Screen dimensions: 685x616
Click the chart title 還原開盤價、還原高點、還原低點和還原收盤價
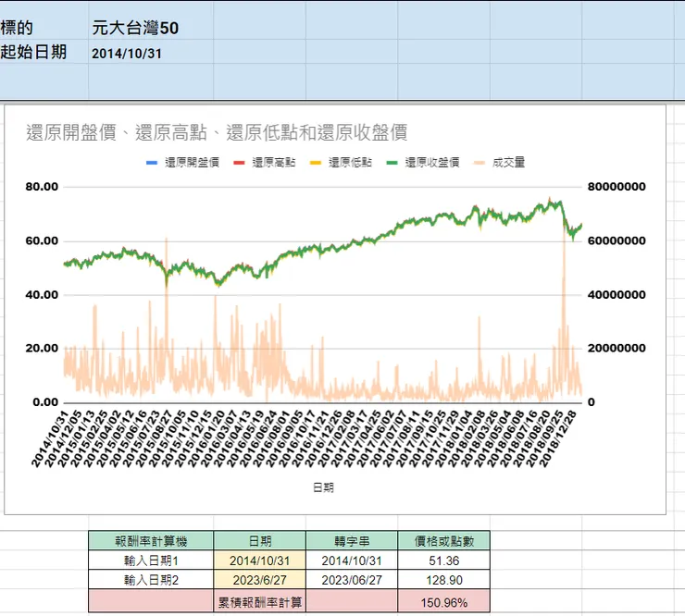(217, 132)
